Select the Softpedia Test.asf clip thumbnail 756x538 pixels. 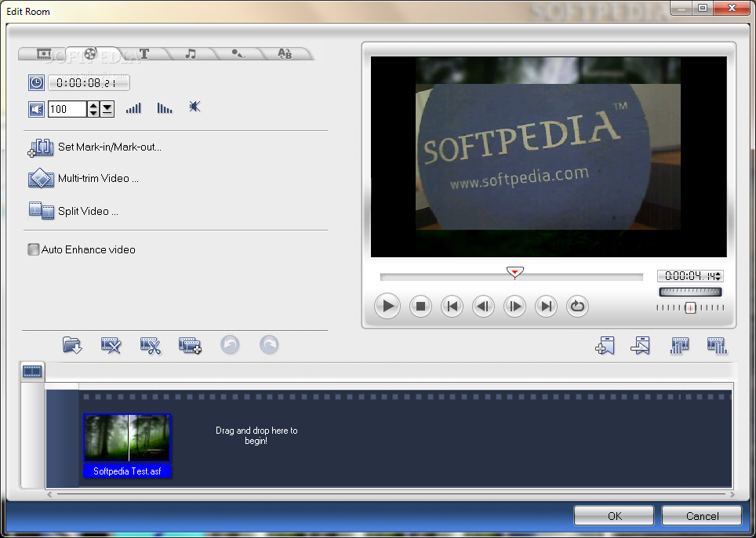click(x=127, y=438)
